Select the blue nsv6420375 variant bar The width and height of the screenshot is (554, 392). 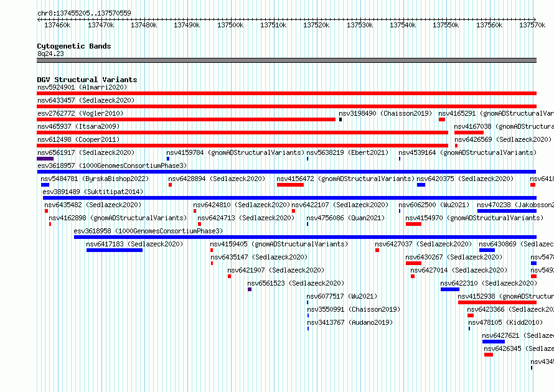(421, 185)
